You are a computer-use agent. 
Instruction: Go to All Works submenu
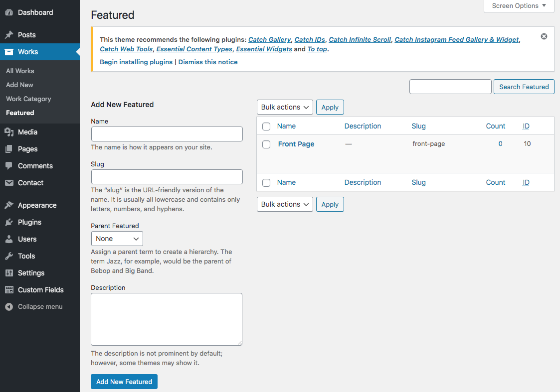(20, 71)
